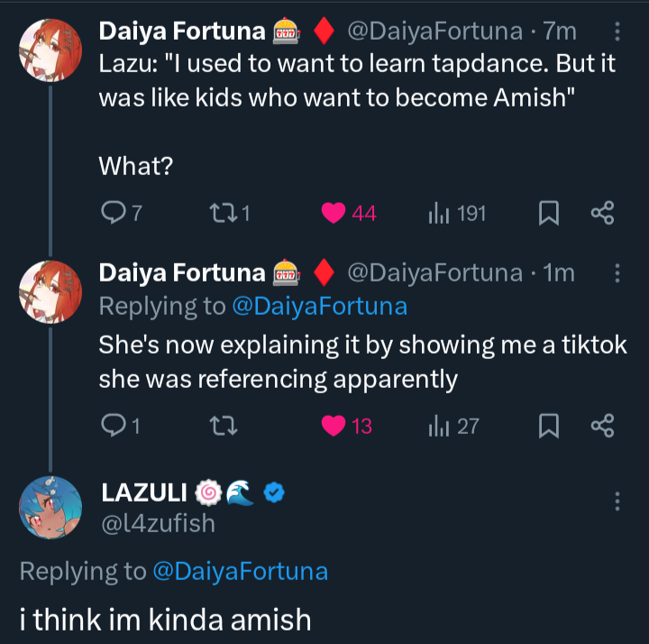
Task: Share the second tweet about tiktok
Action: pos(601,426)
